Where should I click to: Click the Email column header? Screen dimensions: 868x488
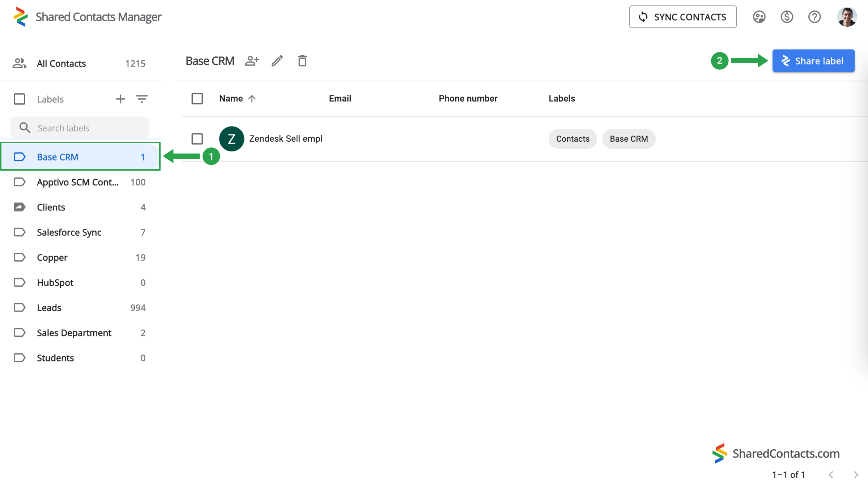tap(340, 98)
